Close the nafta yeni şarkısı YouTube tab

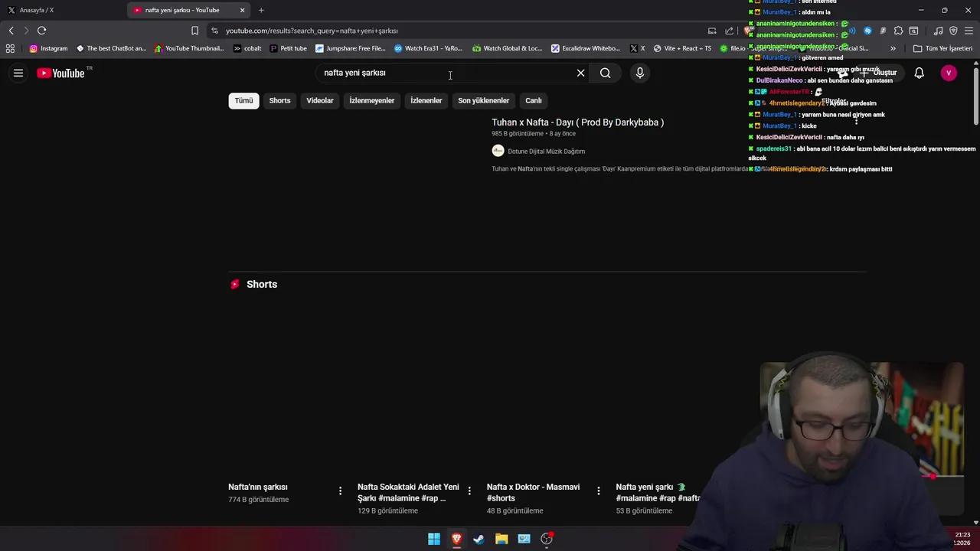click(243, 10)
